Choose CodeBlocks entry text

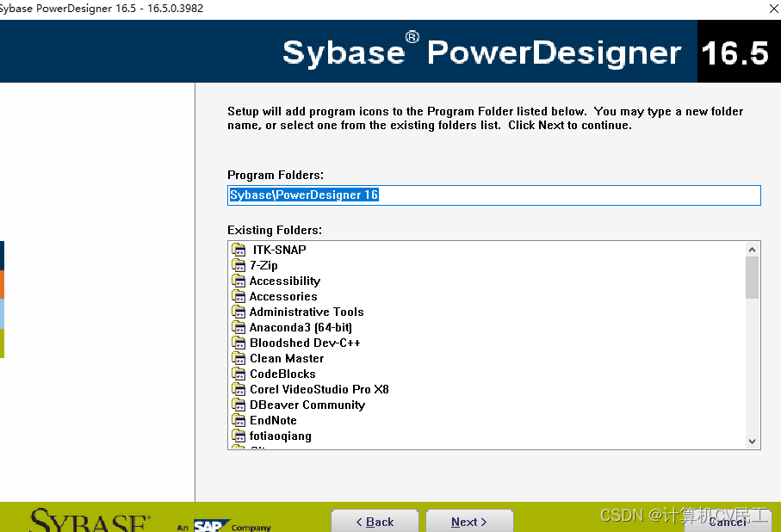click(283, 374)
